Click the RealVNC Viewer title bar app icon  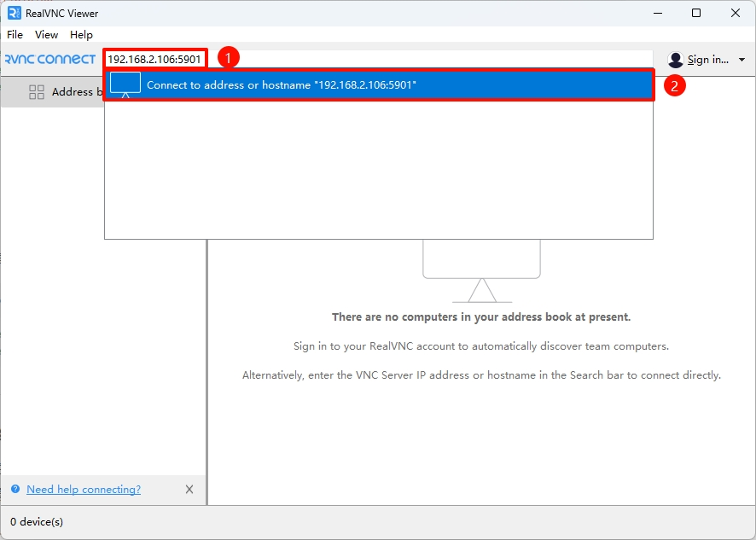(15, 13)
